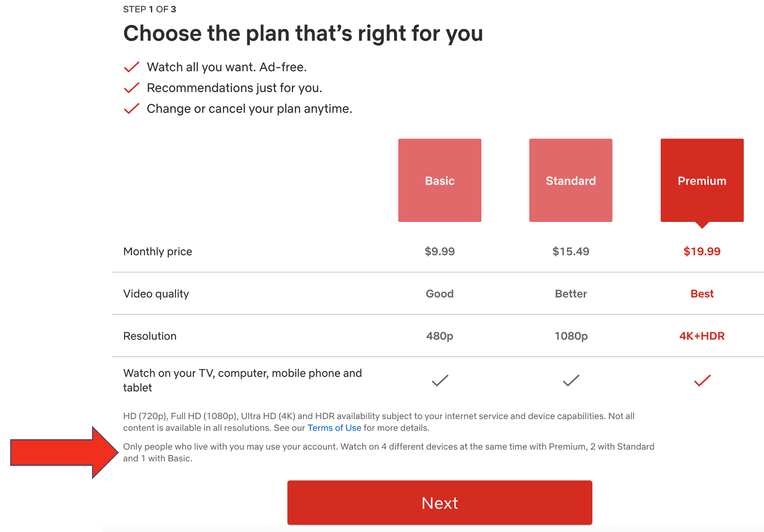The image size is (764, 532).
Task: Click the $19.99 Premium monthly price
Action: tap(702, 251)
